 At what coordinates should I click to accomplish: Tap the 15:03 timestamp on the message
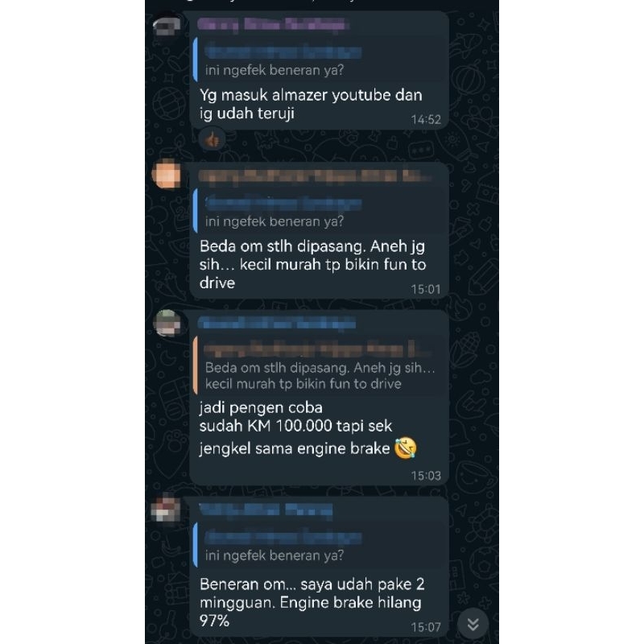[426, 476]
